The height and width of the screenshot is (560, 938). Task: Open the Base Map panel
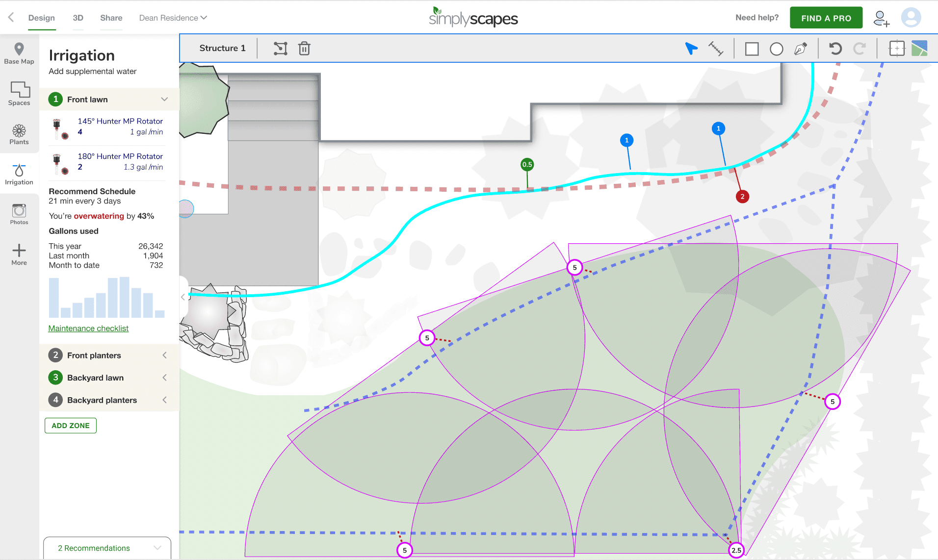point(19,53)
